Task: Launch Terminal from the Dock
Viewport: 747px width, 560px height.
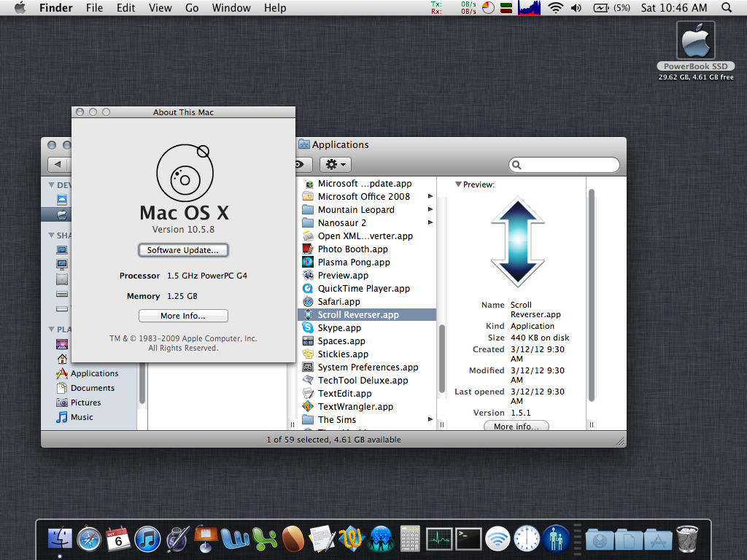Action: pyautogui.click(x=468, y=540)
